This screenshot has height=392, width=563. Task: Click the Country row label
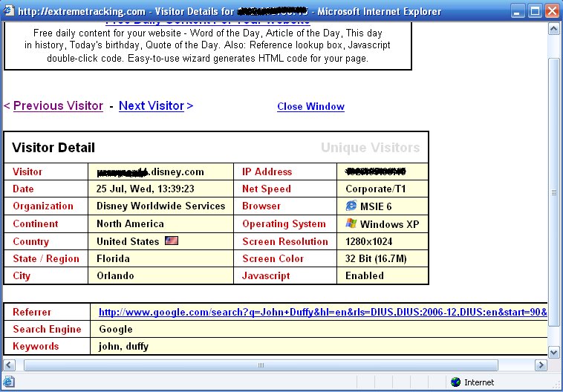(x=30, y=241)
